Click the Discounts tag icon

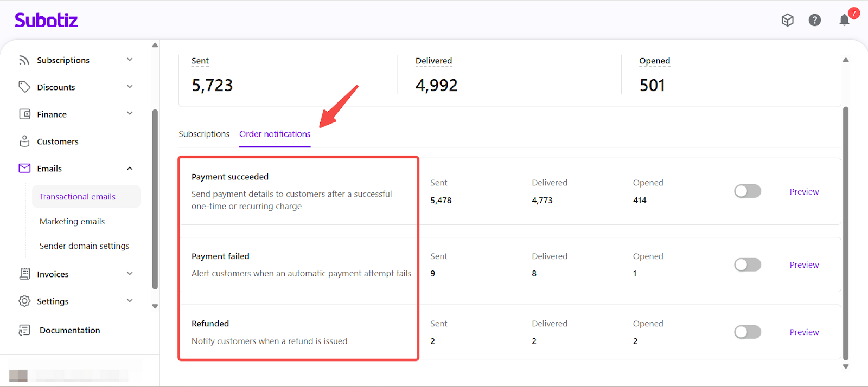24,87
